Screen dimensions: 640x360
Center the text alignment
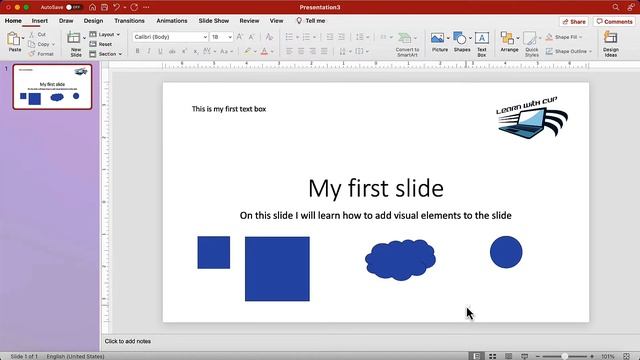coord(301,51)
